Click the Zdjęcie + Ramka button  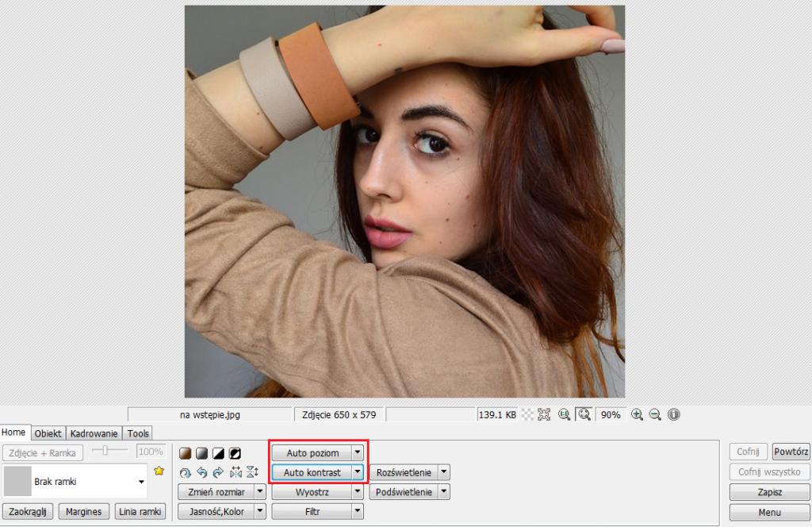tap(43, 453)
